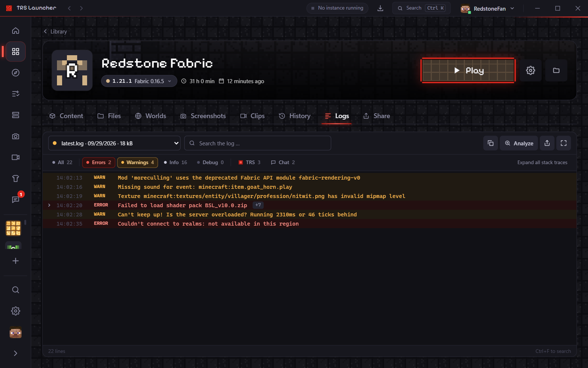Switch to the Worlds tab

[151, 116]
